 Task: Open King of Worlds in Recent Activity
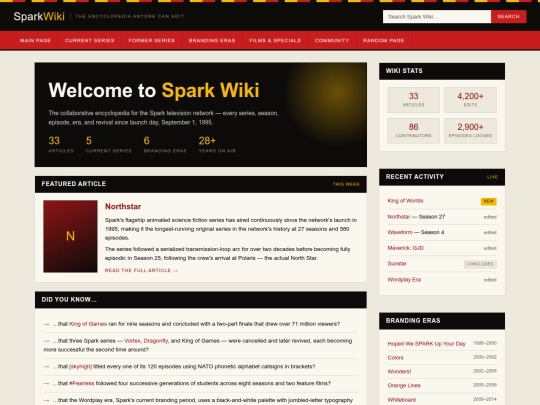tap(405, 201)
